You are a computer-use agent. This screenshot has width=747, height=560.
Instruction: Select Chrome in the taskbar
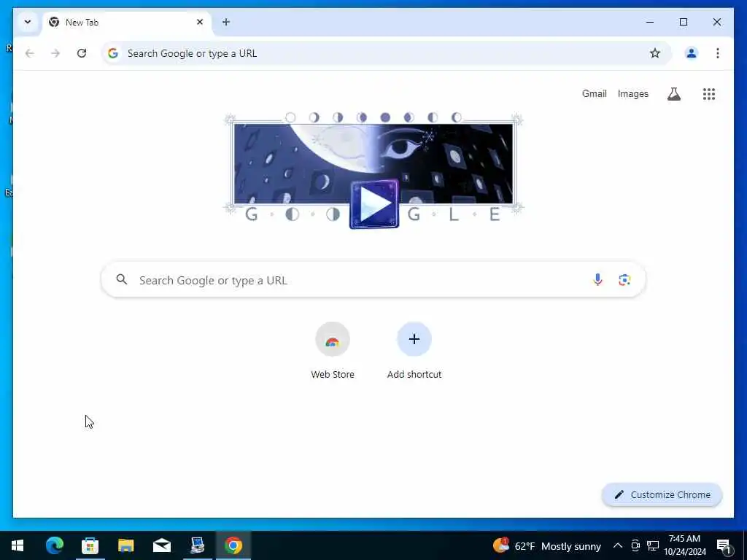[233, 545]
